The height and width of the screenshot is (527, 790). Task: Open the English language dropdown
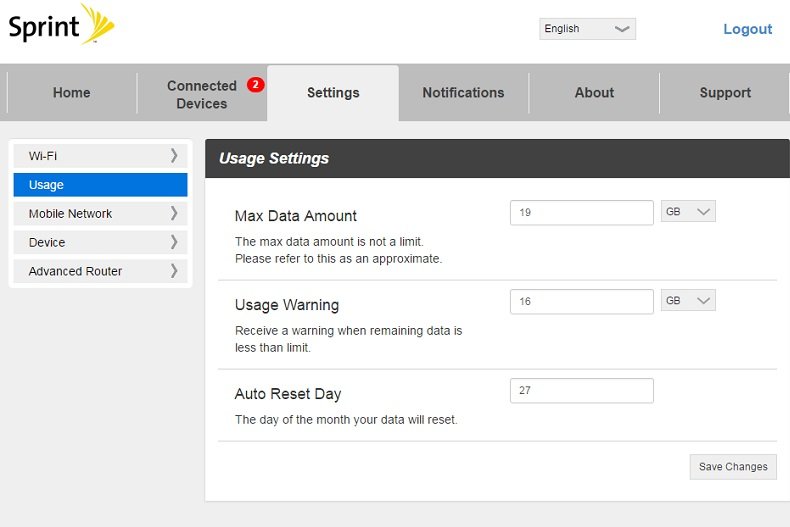(587, 29)
